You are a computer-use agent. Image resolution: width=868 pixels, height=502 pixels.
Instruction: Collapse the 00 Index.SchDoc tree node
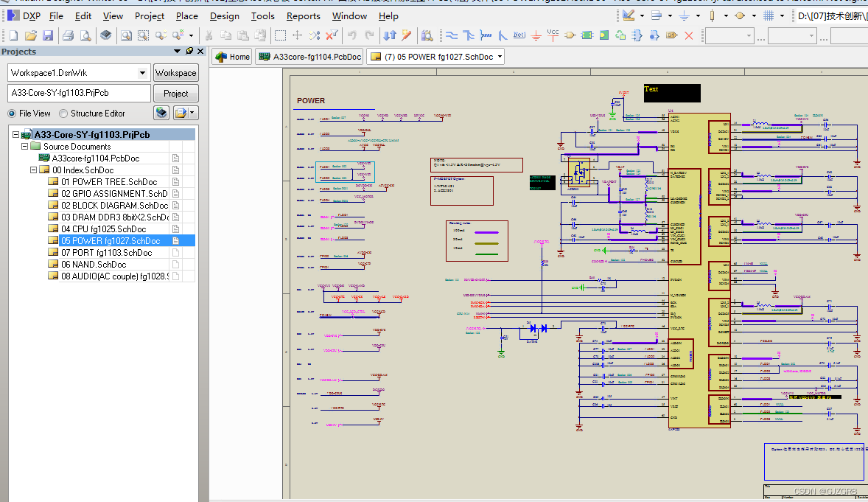click(34, 170)
